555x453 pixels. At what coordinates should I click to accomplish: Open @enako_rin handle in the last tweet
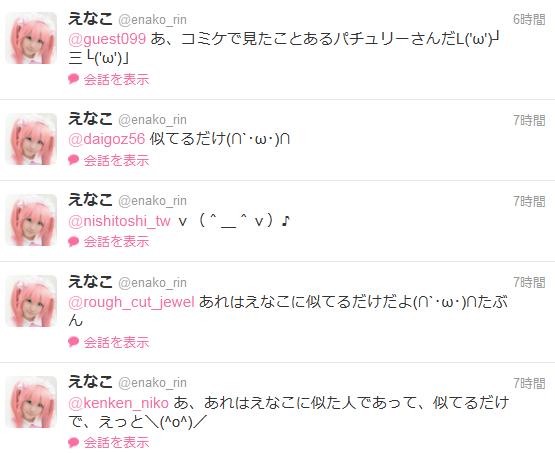coord(152,383)
